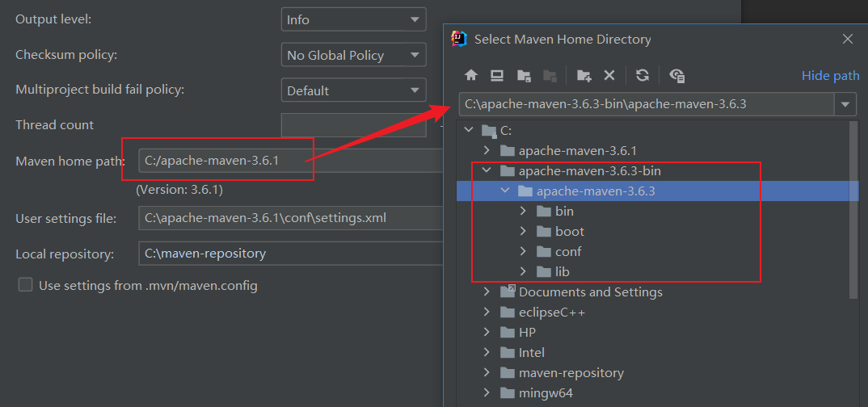The height and width of the screenshot is (407, 868).
Task: Expand the boot folder
Action: (523, 231)
